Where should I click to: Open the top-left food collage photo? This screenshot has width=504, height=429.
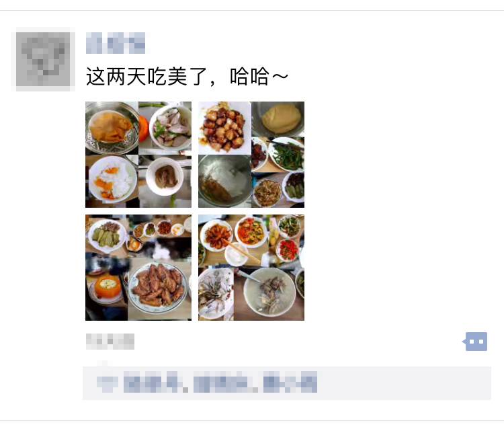[138, 155]
